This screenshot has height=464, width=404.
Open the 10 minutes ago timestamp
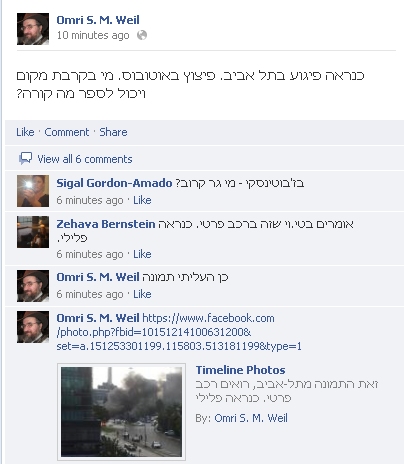(x=93, y=35)
